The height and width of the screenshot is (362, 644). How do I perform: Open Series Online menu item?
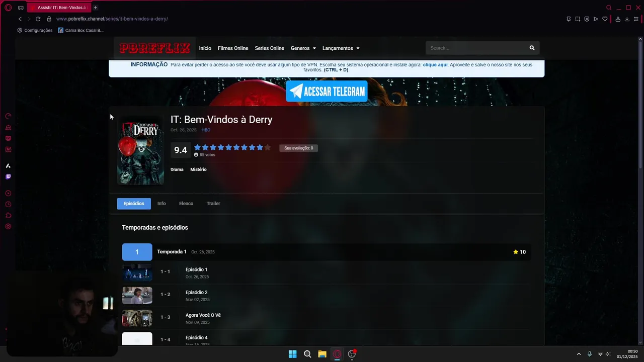click(269, 48)
